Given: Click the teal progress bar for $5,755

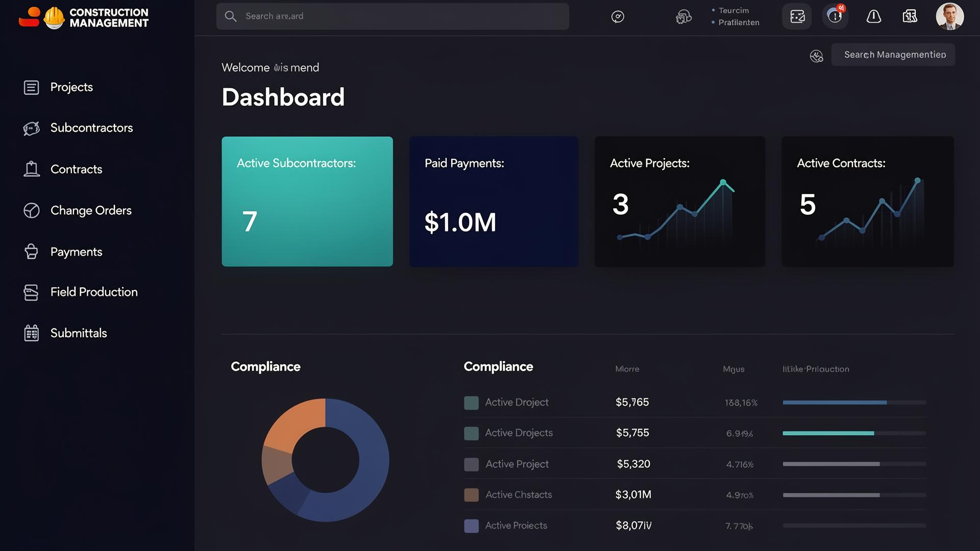Looking at the screenshot, I should pyautogui.click(x=828, y=433).
